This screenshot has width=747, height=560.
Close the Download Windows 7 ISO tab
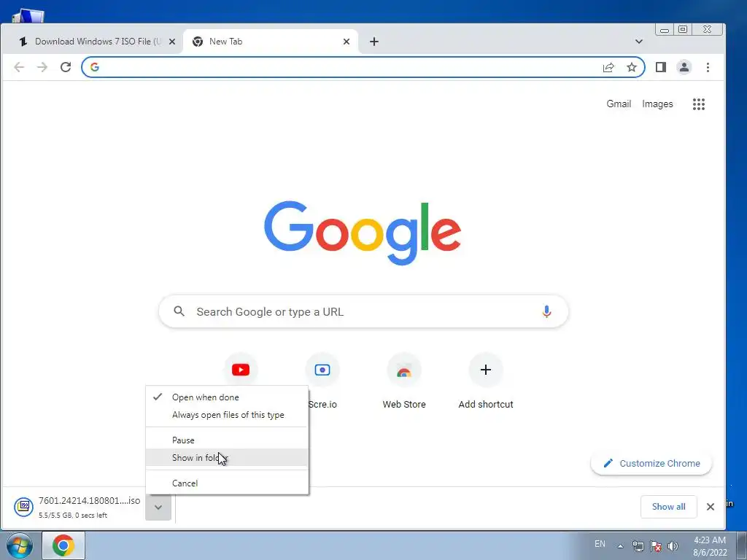pyautogui.click(x=172, y=42)
